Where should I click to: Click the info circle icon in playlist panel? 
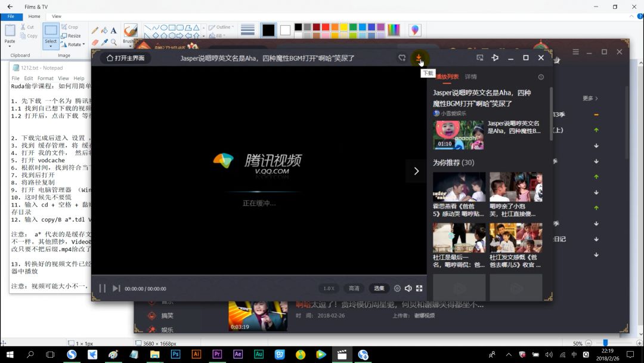[541, 77]
